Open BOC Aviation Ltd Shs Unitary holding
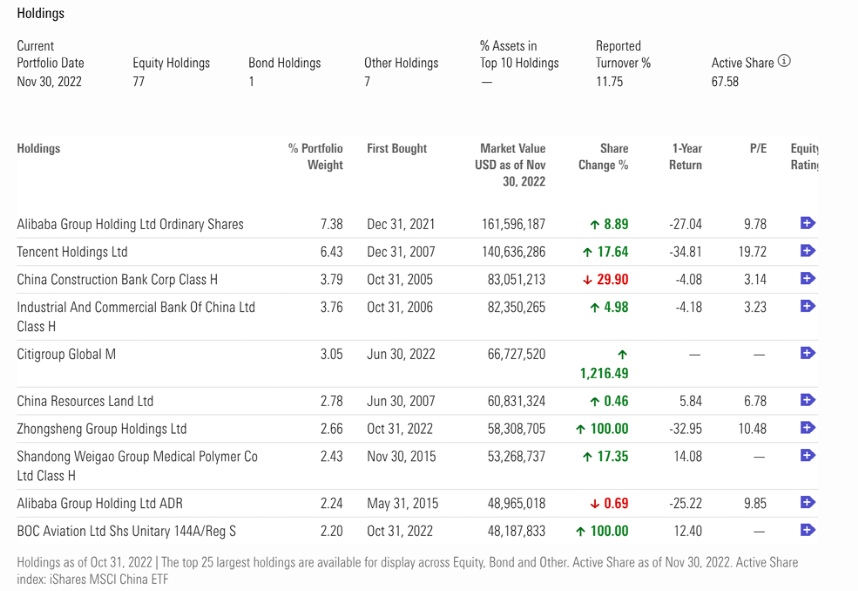This screenshot has width=858, height=591. (x=126, y=531)
